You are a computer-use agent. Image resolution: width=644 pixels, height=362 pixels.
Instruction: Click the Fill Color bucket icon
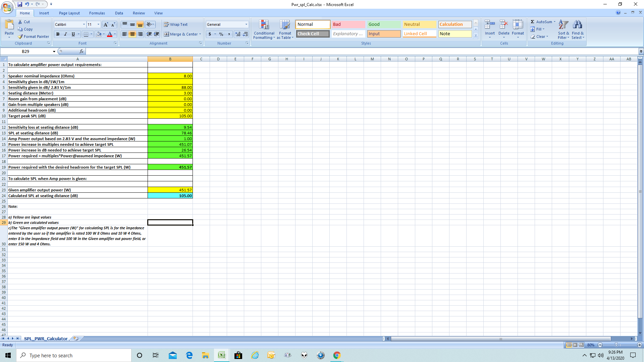[99, 34]
